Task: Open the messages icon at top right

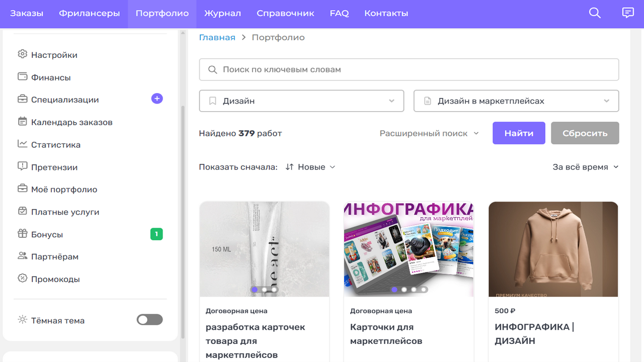Action: tap(627, 13)
